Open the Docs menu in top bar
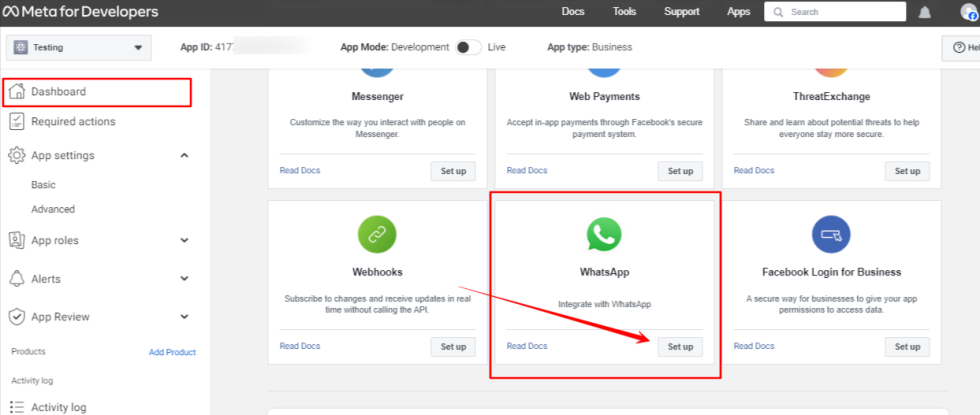Image resolution: width=980 pixels, height=415 pixels. point(573,12)
